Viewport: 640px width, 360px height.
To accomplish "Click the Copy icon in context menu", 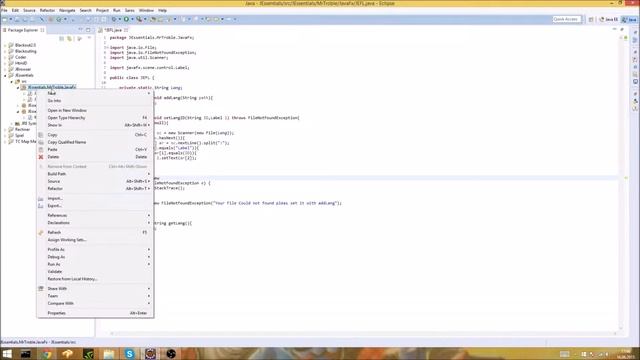I will 41,135.
